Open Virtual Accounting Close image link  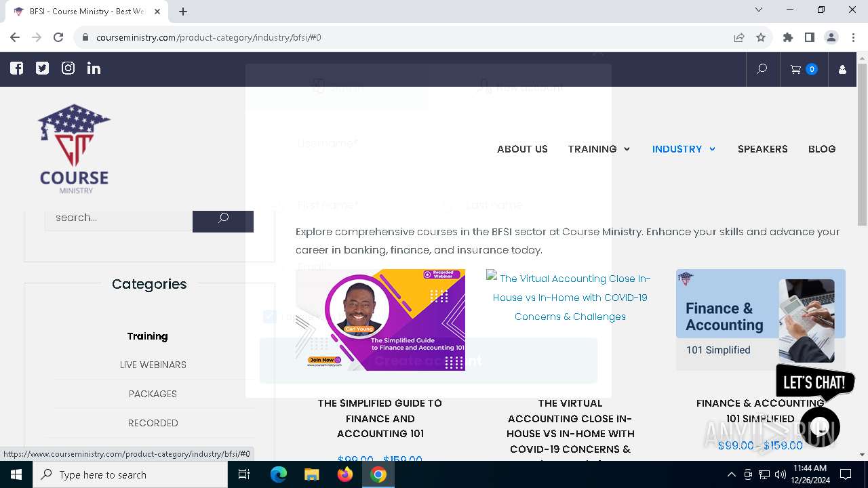[x=570, y=297]
